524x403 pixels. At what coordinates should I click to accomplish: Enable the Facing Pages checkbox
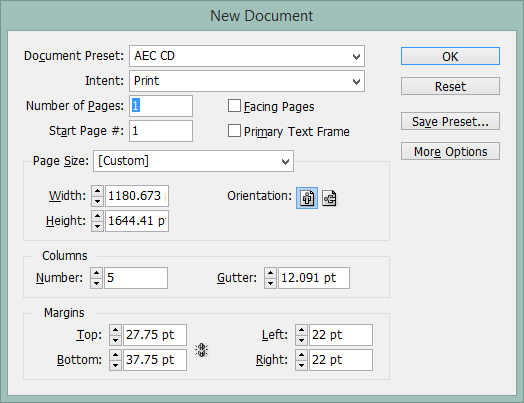(234, 106)
